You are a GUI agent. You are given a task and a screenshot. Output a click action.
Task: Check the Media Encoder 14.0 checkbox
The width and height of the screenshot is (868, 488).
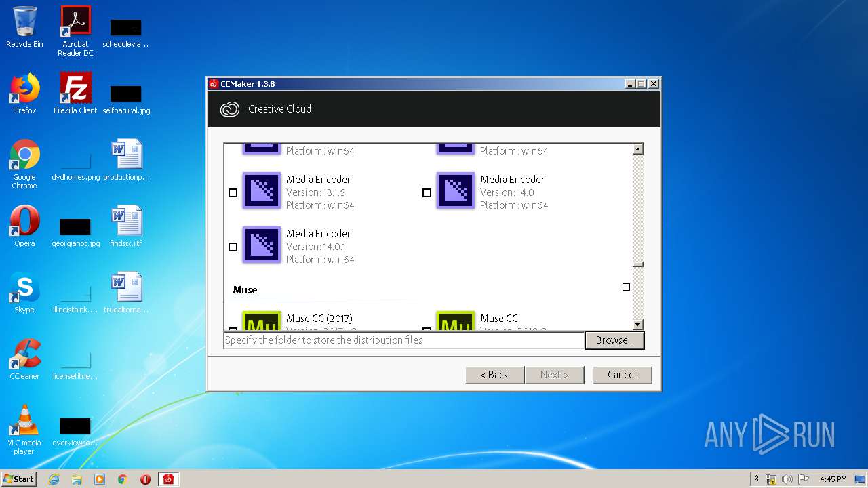(427, 193)
